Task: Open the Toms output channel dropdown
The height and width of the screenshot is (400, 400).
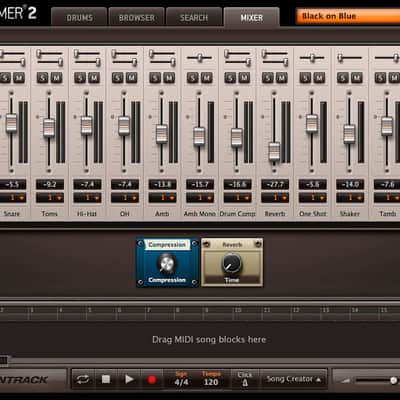Action: pyautogui.click(x=50, y=198)
